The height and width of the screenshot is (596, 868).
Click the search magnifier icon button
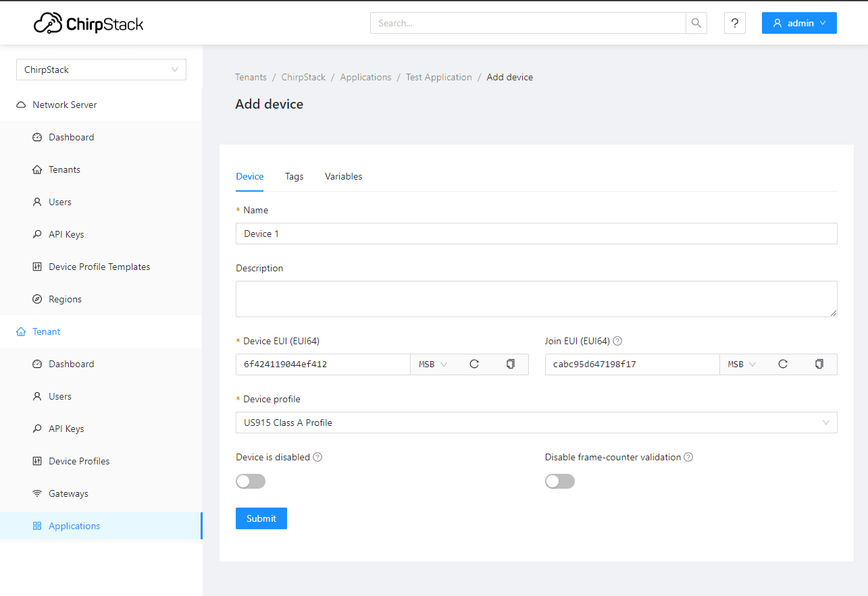tap(696, 23)
